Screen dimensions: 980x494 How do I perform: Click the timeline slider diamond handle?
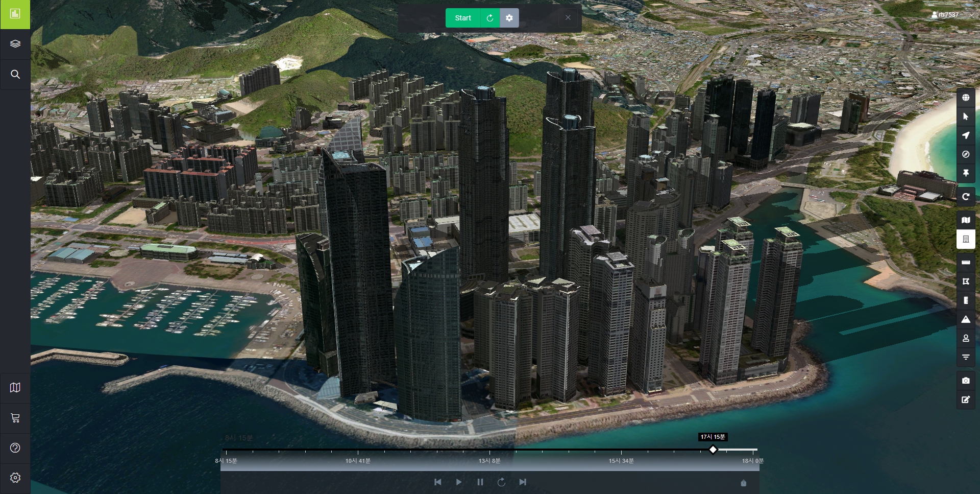pyautogui.click(x=713, y=450)
